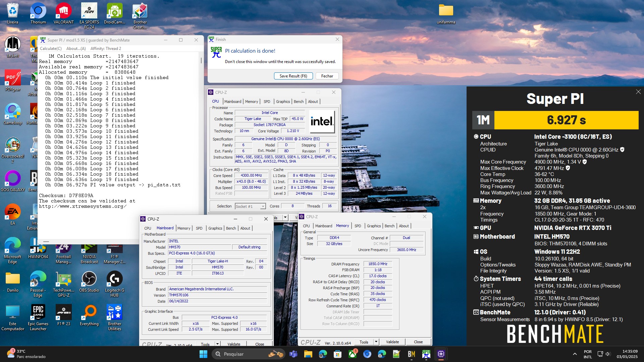The width and height of the screenshot is (644, 362).
Task: Open About tab in top CPU-Z window
Action: pyautogui.click(x=313, y=102)
